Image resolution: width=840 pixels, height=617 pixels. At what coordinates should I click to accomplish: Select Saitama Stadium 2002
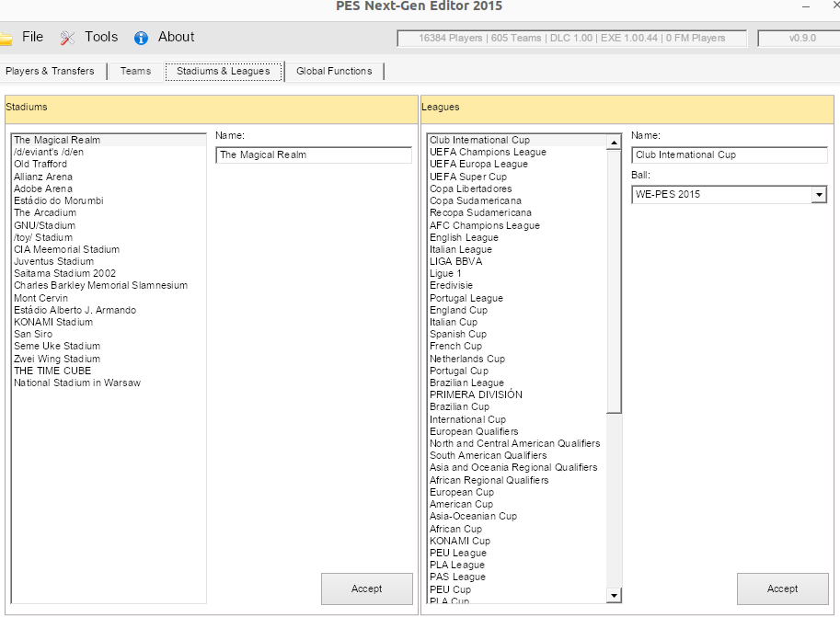[109, 273]
